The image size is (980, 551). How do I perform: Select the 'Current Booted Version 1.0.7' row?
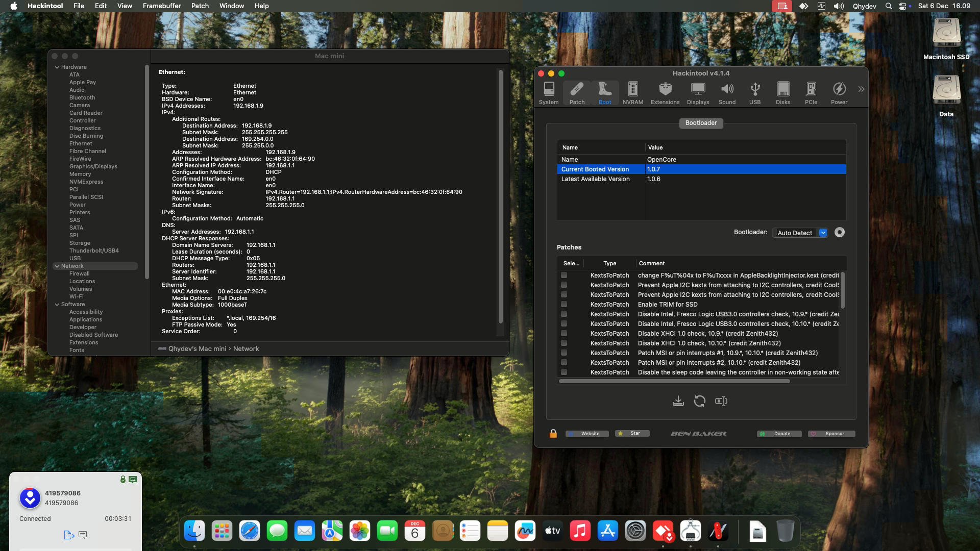pos(664,169)
